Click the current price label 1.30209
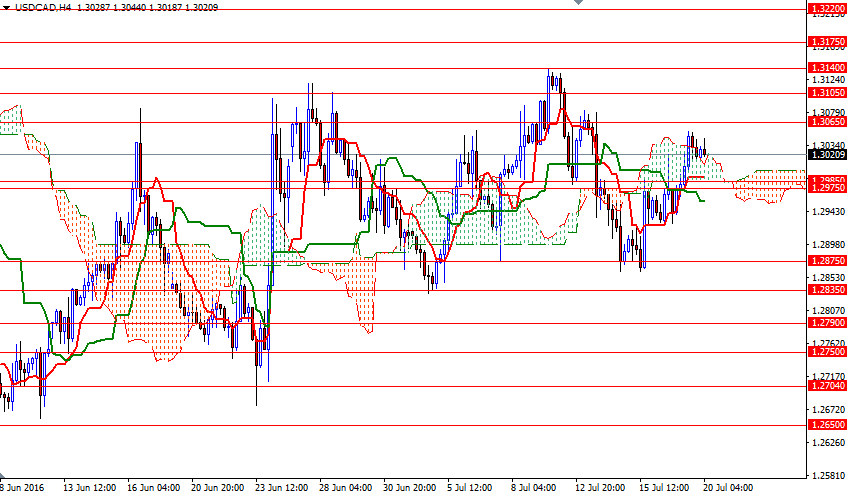Viewport: 847px width, 495px height. 826,155
